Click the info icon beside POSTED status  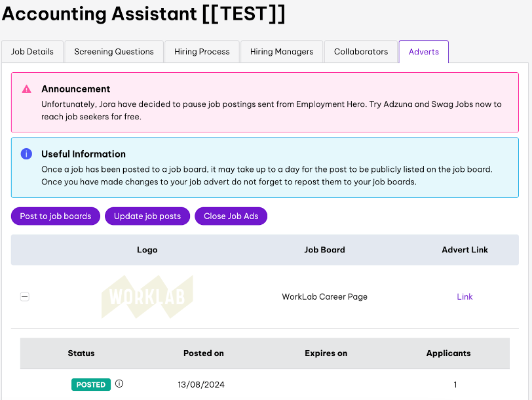click(x=119, y=384)
